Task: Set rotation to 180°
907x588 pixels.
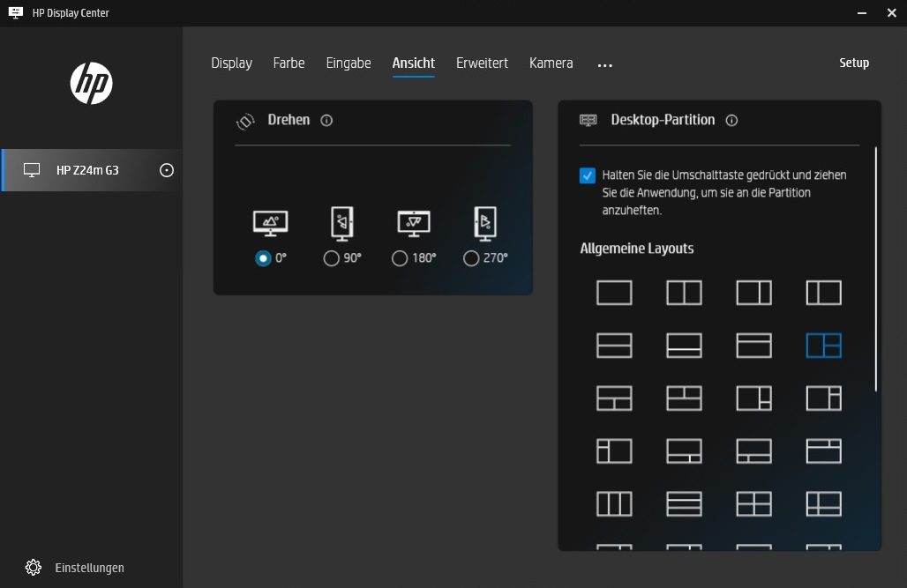Action: (400, 258)
